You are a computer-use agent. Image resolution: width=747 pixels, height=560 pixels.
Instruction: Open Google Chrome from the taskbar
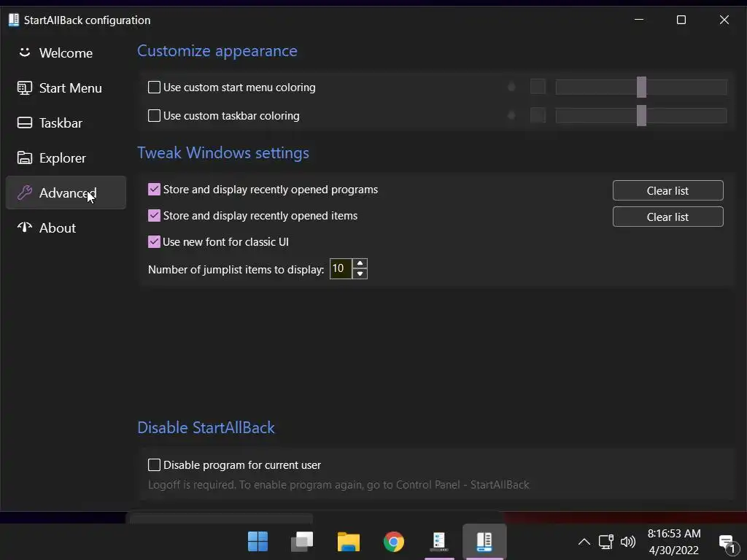pyautogui.click(x=393, y=542)
